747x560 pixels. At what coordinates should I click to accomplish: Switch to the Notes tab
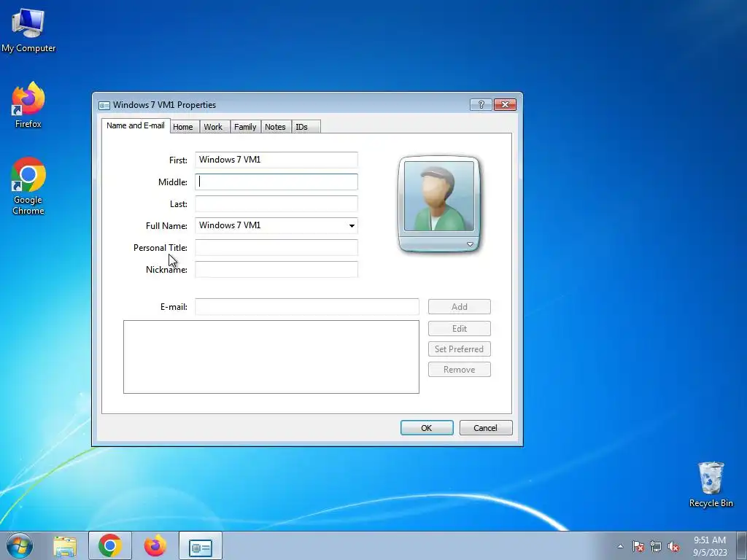click(275, 127)
